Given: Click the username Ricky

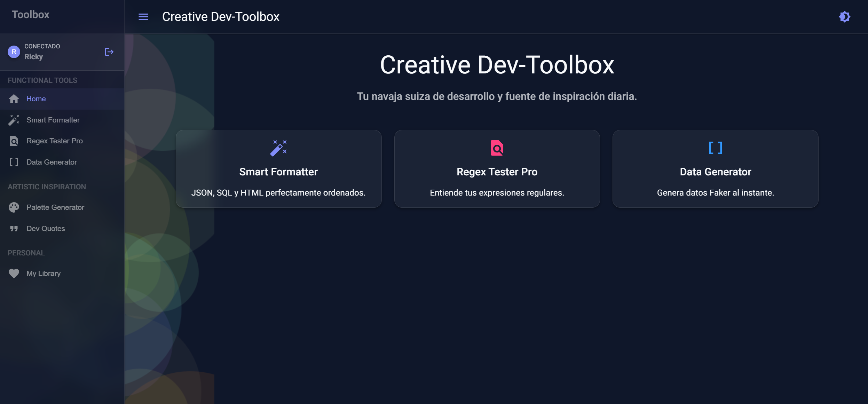Looking at the screenshot, I should tap(33, 57).
